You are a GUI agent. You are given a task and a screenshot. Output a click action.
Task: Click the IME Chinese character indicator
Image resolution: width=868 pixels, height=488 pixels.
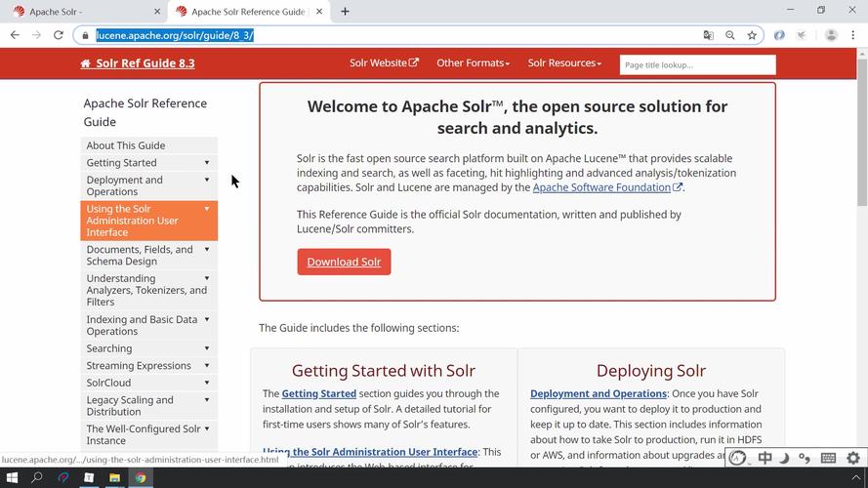765,458
